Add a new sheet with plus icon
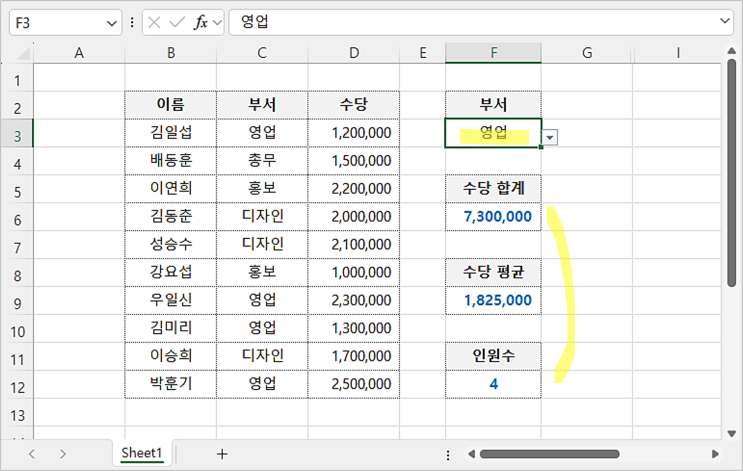 coord(222,454)
